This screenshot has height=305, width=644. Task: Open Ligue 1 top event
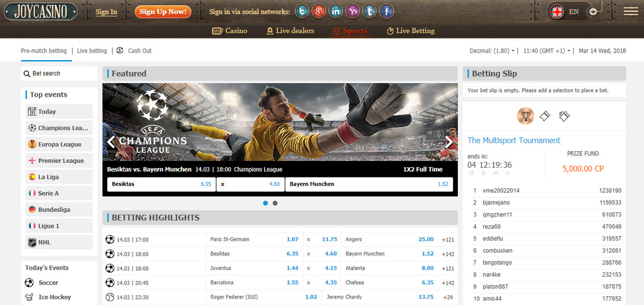(59, 226)
